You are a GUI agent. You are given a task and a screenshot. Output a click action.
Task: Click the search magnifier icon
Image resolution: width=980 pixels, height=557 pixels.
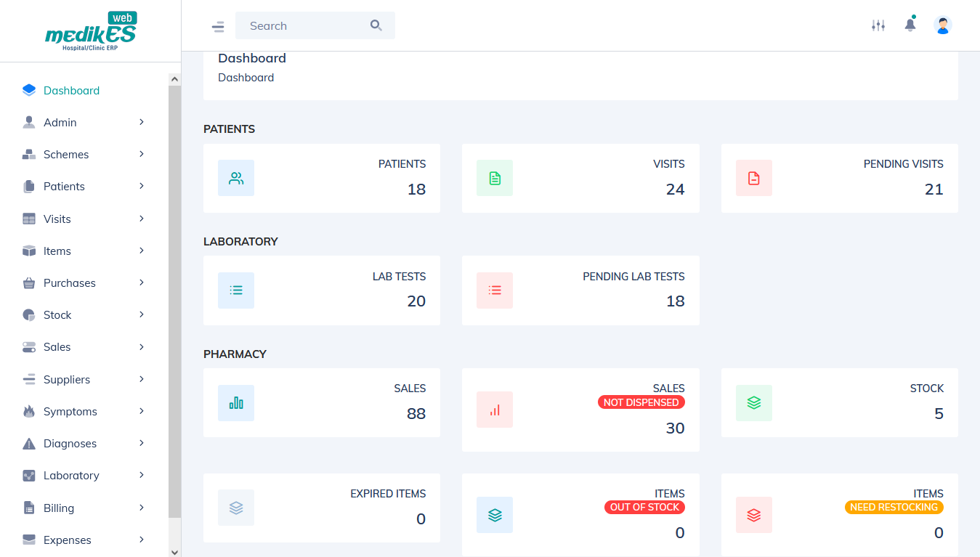pyautogui.click(x=376, y=25)
